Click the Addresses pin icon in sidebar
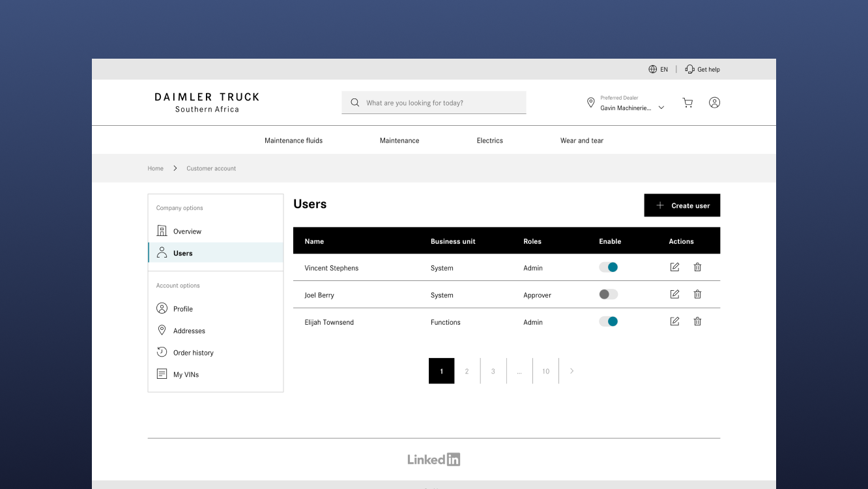The image size is (868, 489). [162, 331]
